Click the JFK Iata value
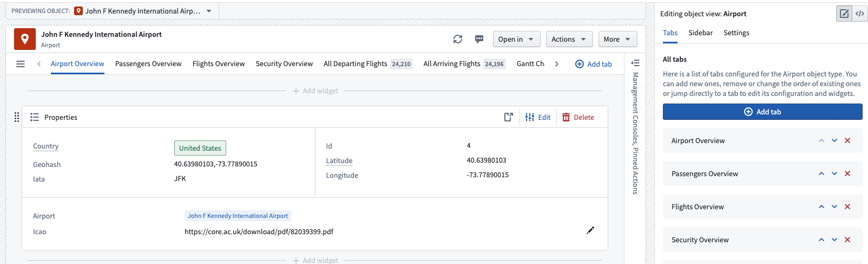Screen dimensions: 868x264 (x=180, y=178)
